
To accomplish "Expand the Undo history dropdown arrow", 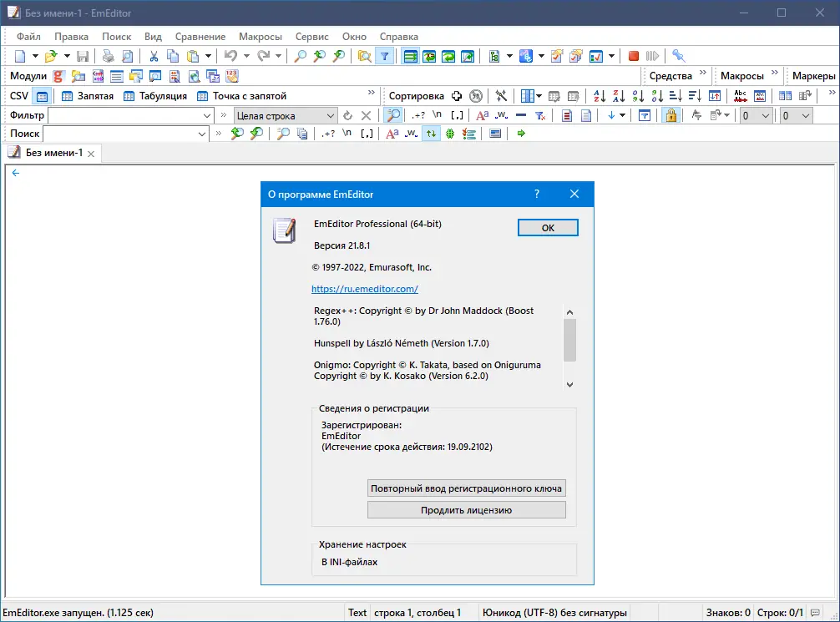I will [x=246, y=56].
